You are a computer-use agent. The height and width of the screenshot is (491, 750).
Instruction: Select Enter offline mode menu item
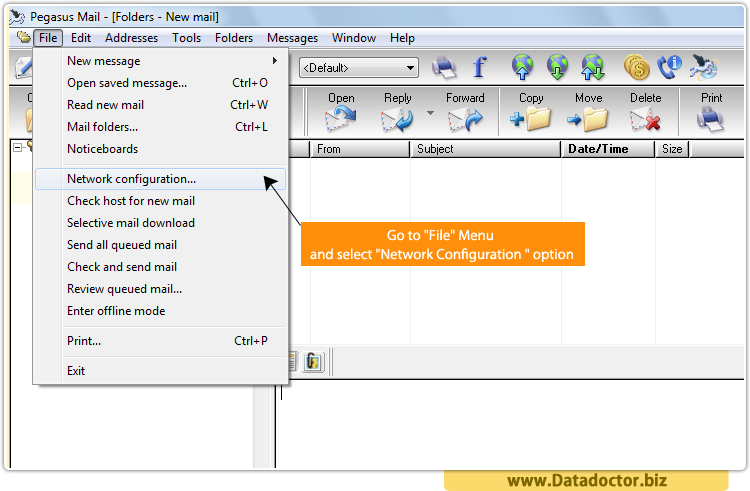tap(161, 311)
